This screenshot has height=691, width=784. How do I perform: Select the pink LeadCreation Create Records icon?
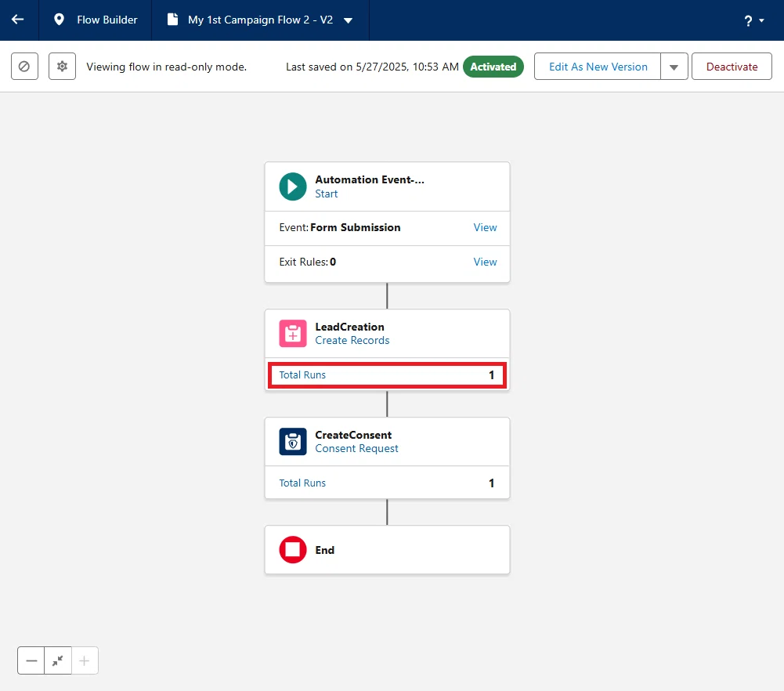pos(293,334)
